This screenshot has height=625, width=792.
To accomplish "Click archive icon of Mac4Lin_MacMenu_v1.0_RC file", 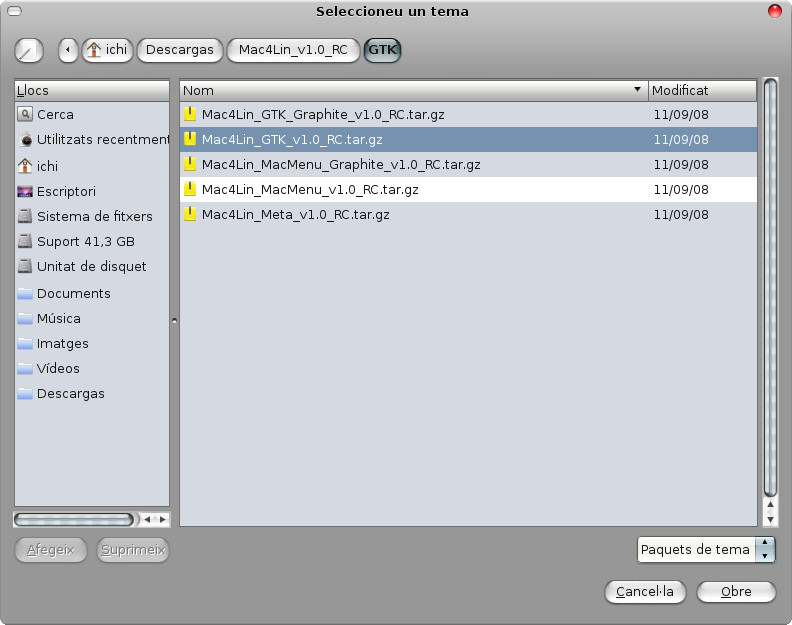I will coord(190,189).
